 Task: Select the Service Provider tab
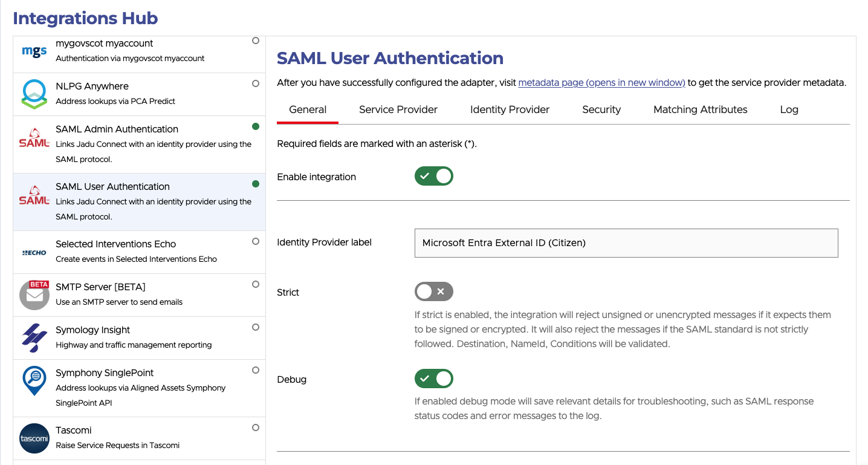coord(398,109)
